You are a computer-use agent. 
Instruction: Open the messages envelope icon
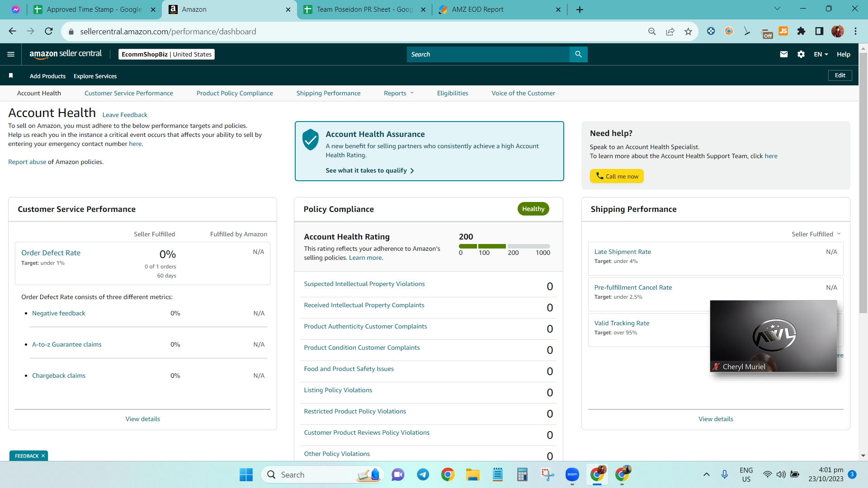coord(784,54)
